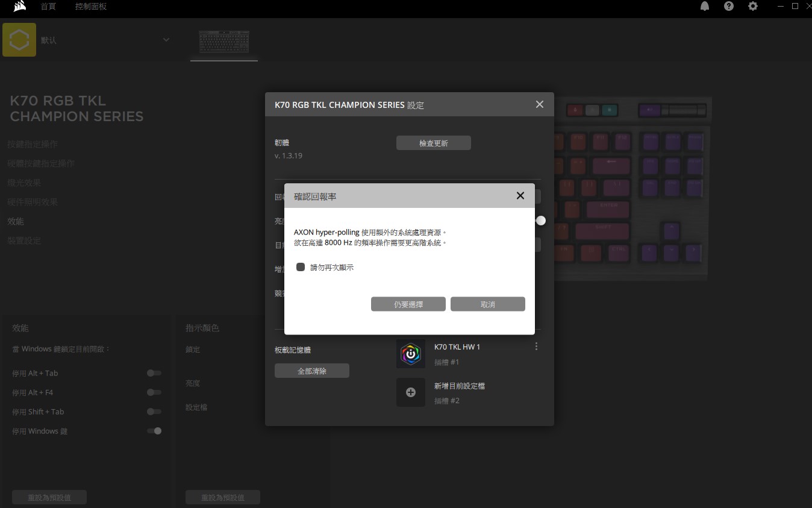Open the help question mark icon

pyautogui.click(x=729, y=7)
